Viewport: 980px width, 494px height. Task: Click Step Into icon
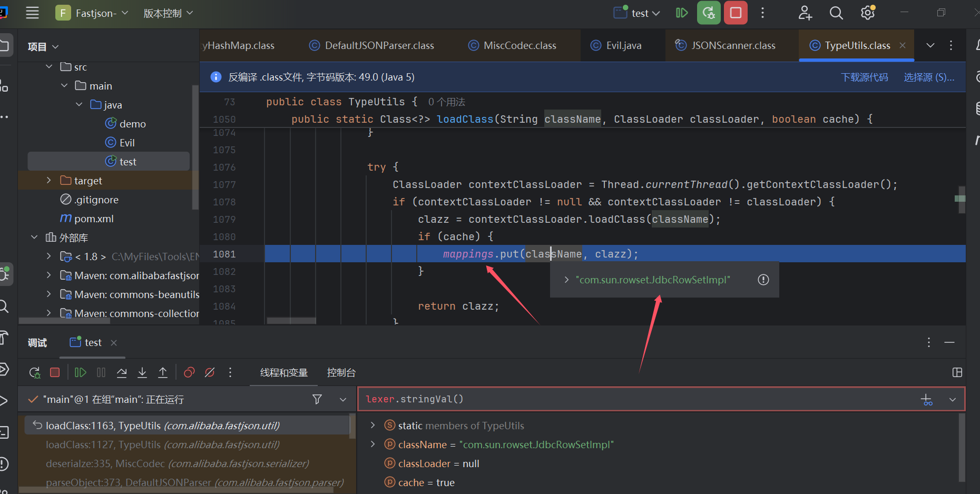pyautogui.click(x=142, y=373)
